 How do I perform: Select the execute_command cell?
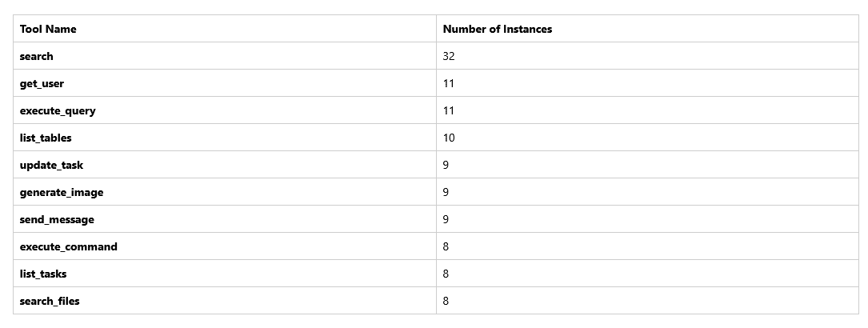coord(69,246)
